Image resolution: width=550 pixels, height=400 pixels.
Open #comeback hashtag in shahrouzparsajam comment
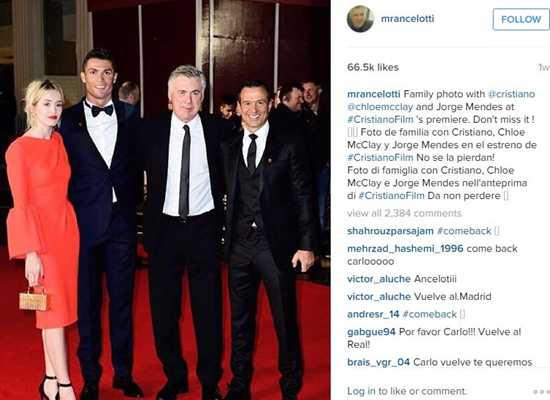coord(464,231)
